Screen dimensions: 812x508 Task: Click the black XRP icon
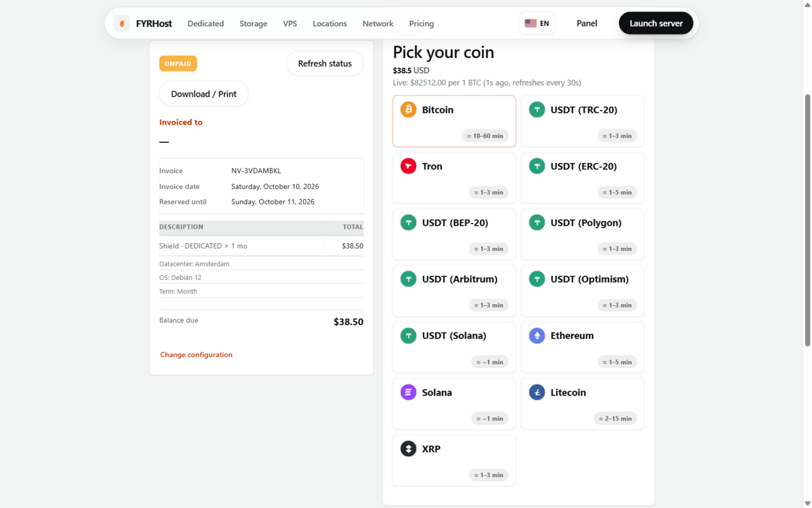408,449
